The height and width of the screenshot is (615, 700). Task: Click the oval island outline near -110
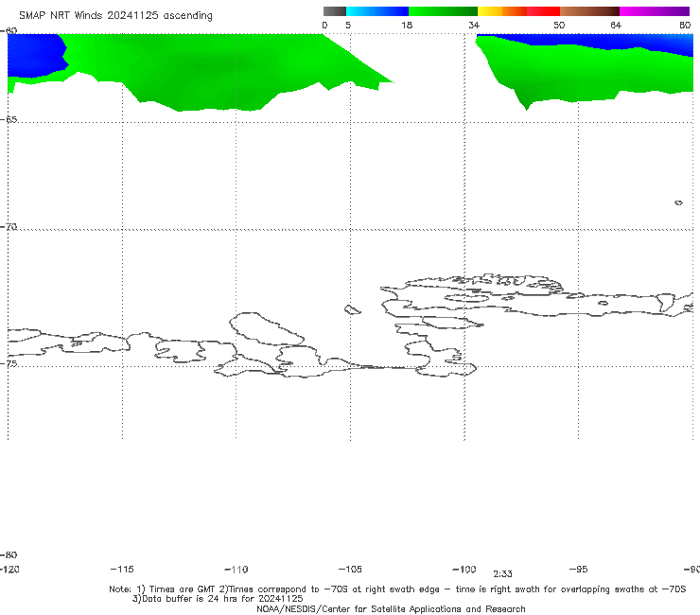pyautogui.click(x=267, y=328)
